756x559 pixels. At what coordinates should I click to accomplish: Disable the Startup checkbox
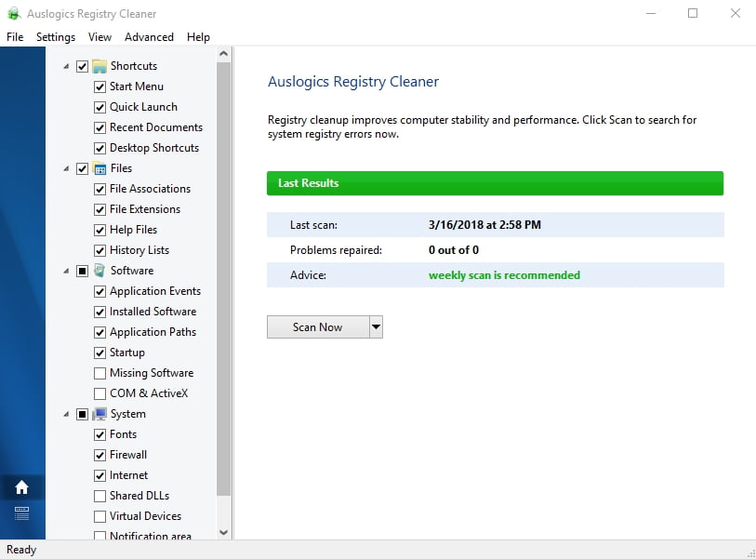(99, 353)
